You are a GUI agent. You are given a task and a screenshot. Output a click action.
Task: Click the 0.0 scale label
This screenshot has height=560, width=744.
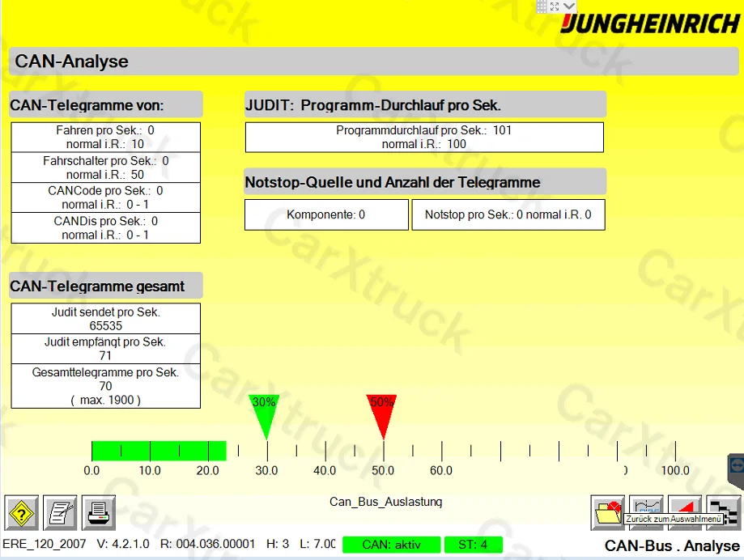point(91,470)
